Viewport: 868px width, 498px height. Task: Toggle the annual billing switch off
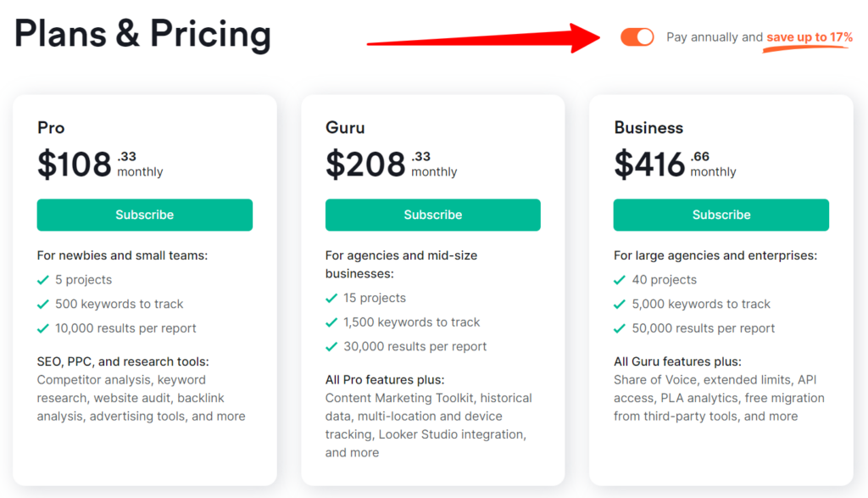pos(637,36)
